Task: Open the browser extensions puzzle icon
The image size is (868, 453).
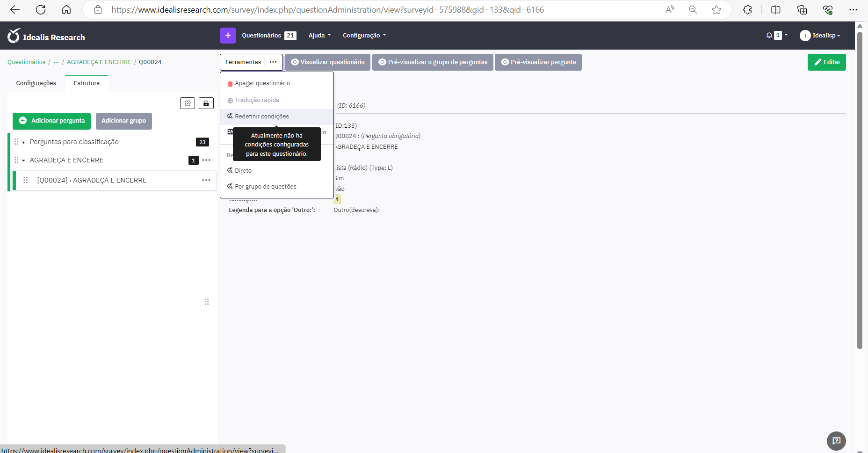Action: click(x=747, y=10)
